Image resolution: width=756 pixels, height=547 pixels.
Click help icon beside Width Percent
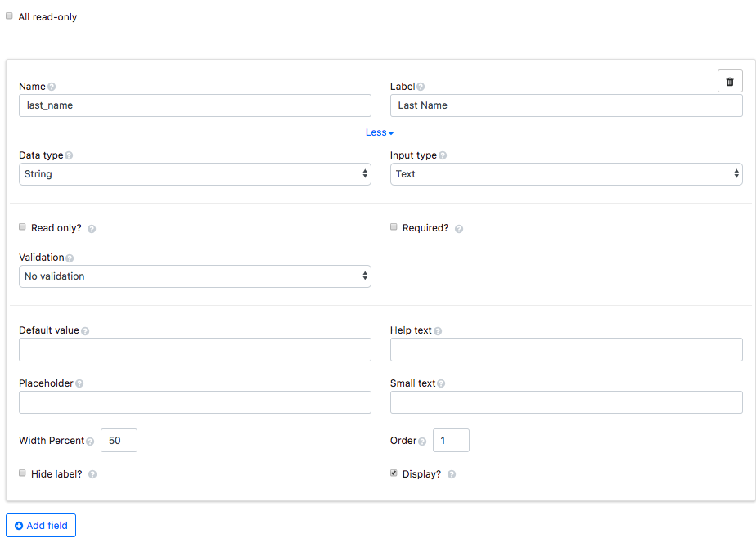tap(90, 442)
